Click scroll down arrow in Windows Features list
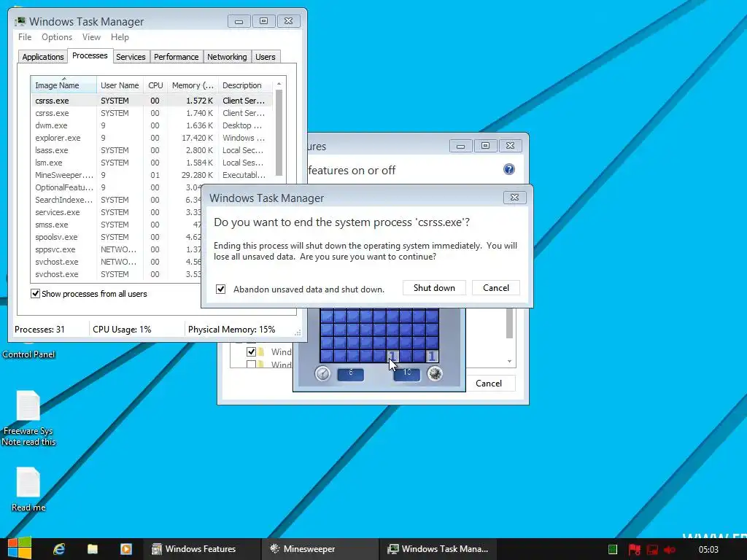This screenshot has height=560, width=747. (509, 362)
